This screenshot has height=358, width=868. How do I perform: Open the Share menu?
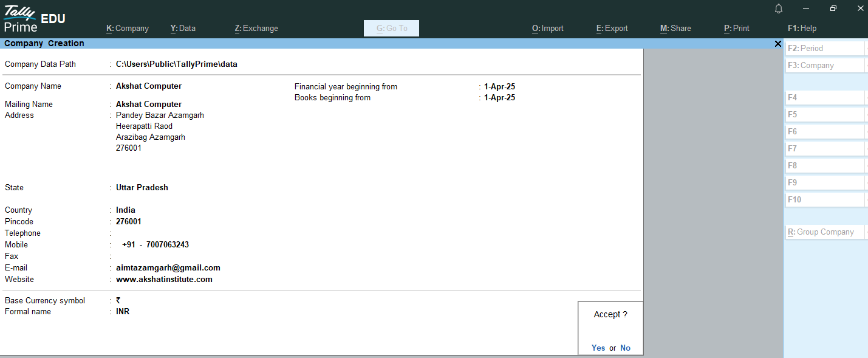click(x=675, y=29)
